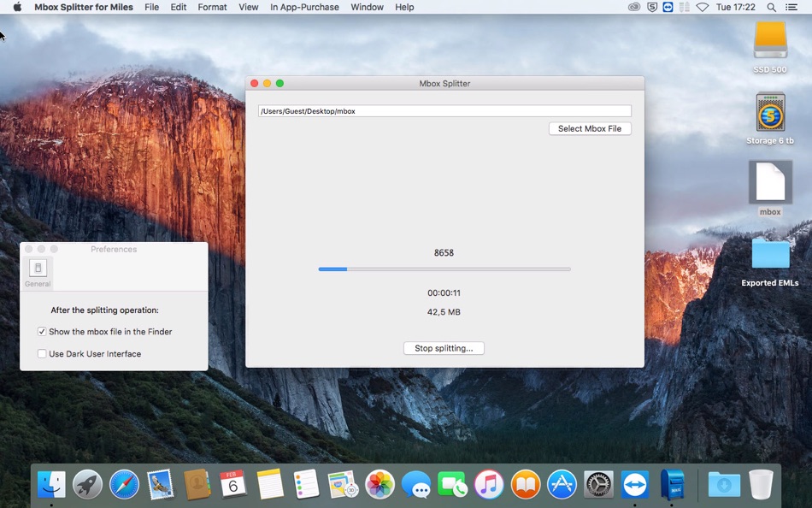The width and height of the screenshot is (812, 508).
Task: Click the splitting progress bar
Action: coord(444,269)
